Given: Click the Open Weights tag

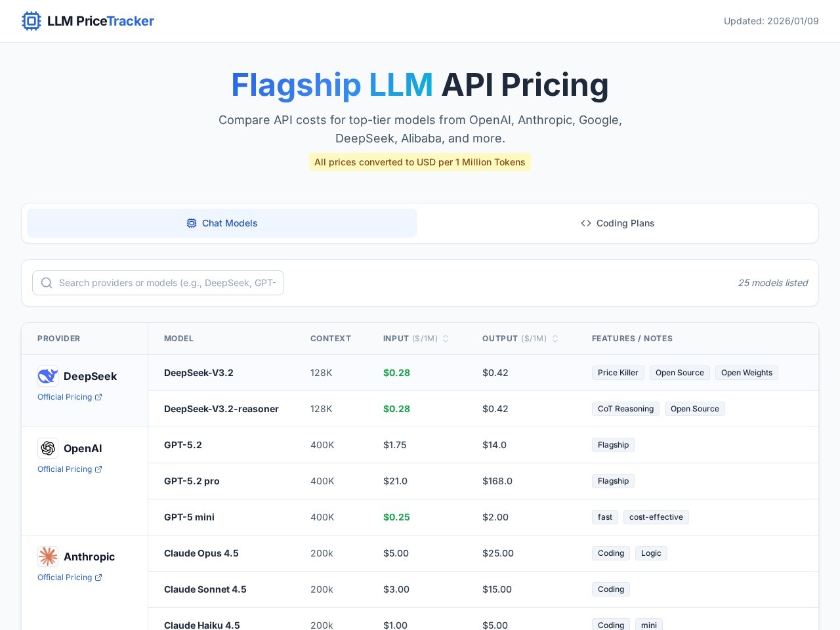Looking at the screenshot, I should click(x=747, y=373).
